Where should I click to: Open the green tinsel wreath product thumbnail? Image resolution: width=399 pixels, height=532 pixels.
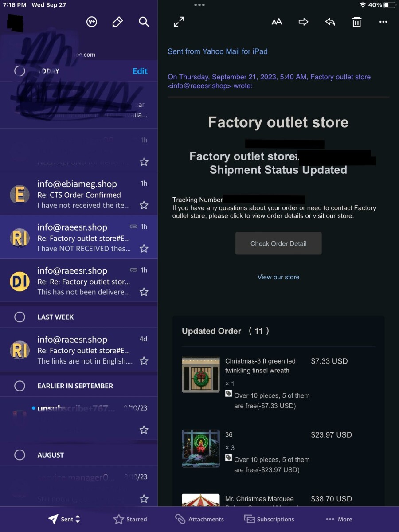click(201, 374)
